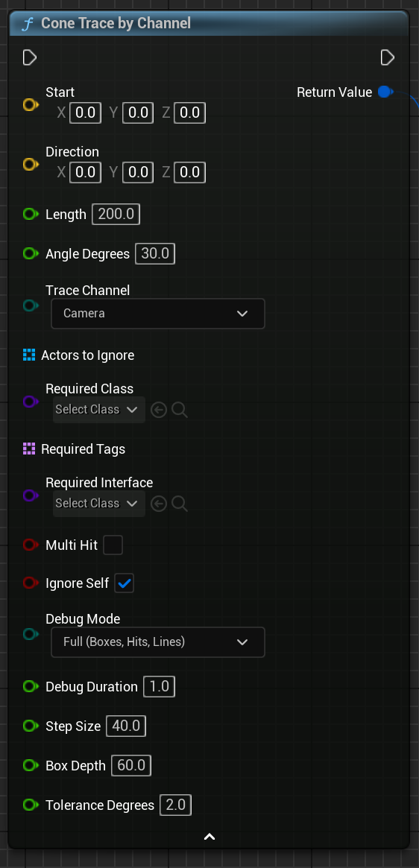Click the Actors to Ignore array pin
419x868 pixels.
click(x=29, y=355)
